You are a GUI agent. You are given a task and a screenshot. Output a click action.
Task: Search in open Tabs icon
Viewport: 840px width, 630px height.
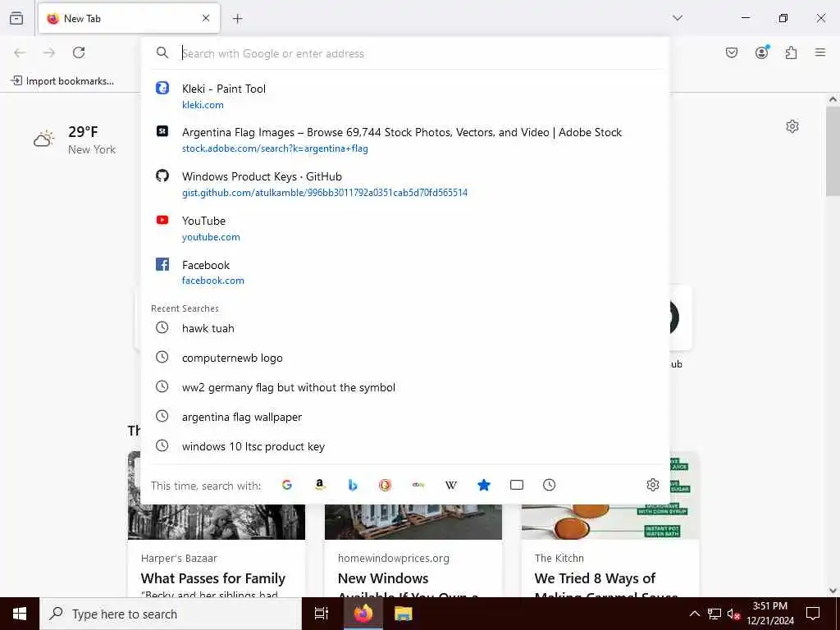[x=517, y=485]
